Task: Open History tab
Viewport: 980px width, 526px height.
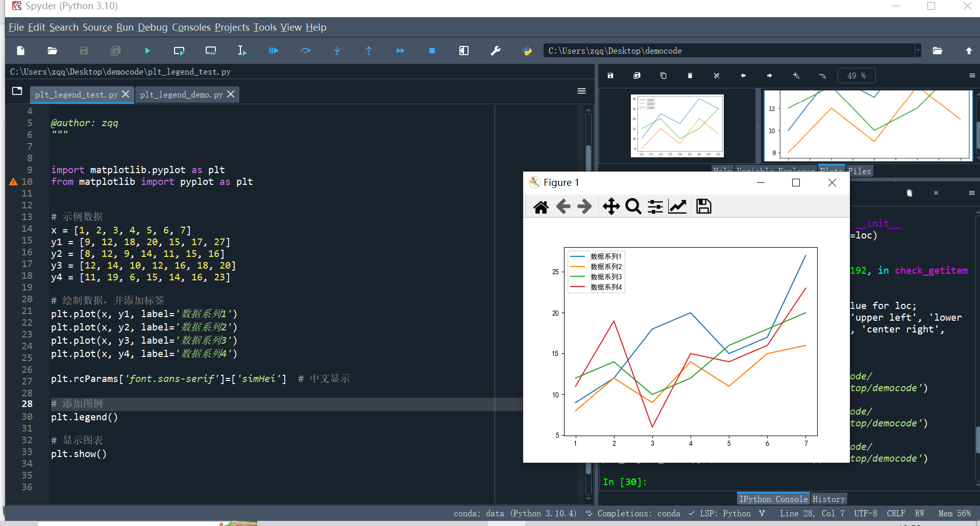Action: click(x=829, y=499)
